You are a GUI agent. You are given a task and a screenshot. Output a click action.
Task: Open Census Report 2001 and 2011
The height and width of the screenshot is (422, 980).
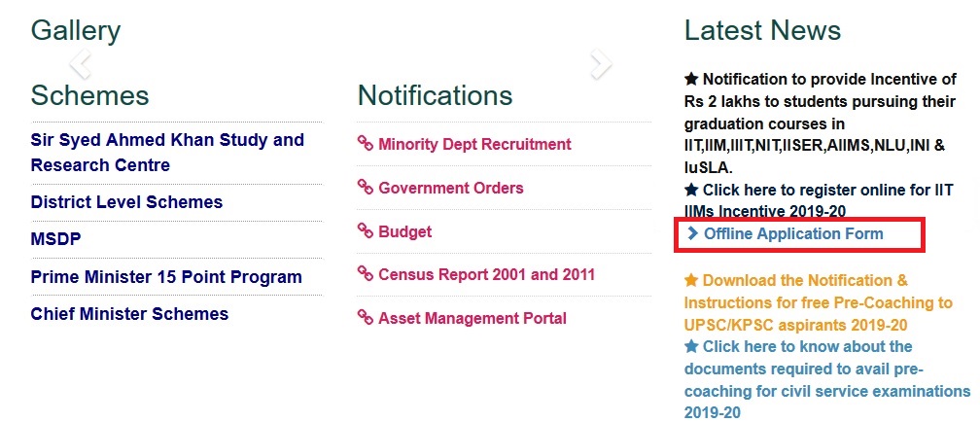(486, 274)
